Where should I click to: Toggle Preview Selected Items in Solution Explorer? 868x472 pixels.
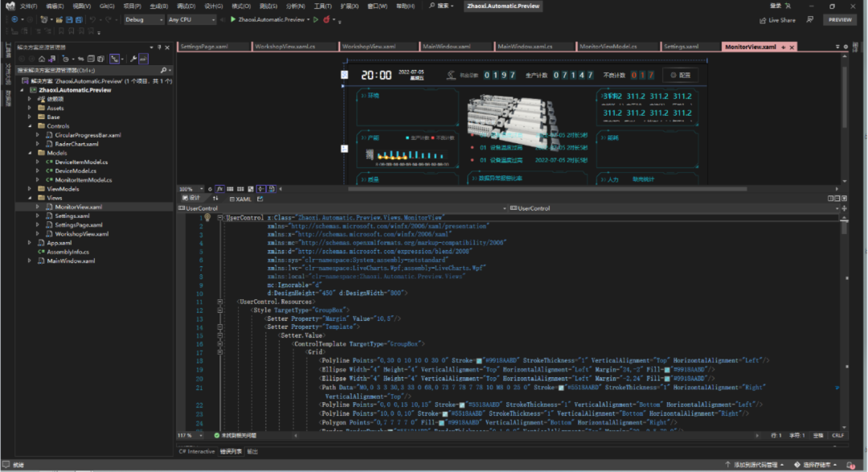click(x=143, y=59)
